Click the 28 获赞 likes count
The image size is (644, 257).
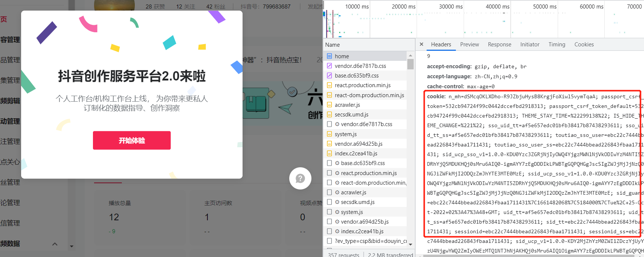[x=155, y=6]
